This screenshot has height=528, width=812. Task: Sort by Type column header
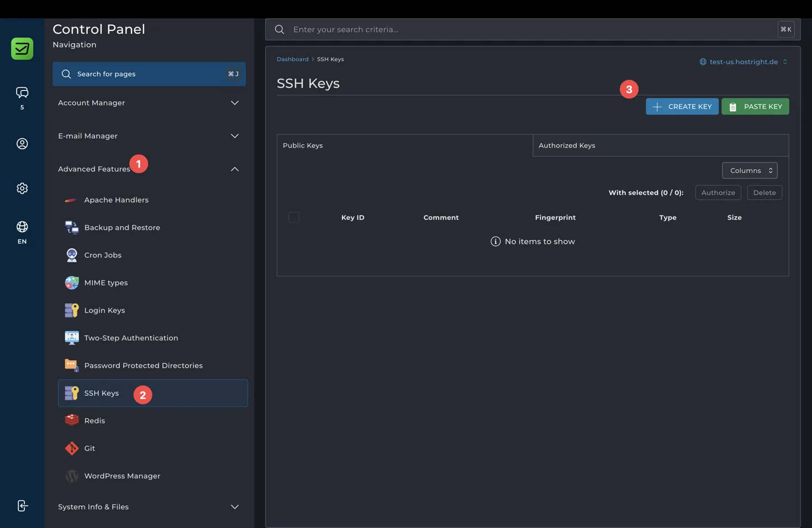point(668,218)
